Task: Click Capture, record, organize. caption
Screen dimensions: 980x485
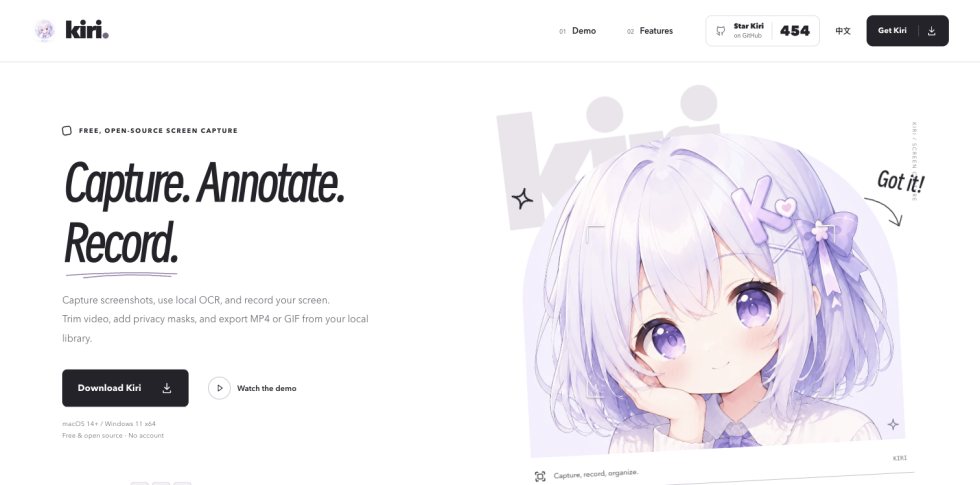Action: pos(596,474)
